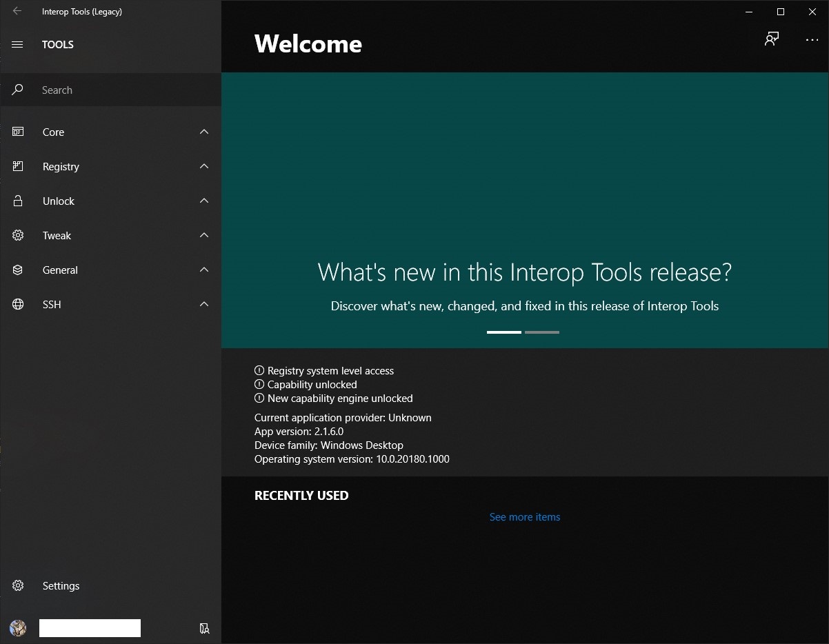Click the RECENTLY USED heading
829x644 pixels.
(x=301, y=496)
